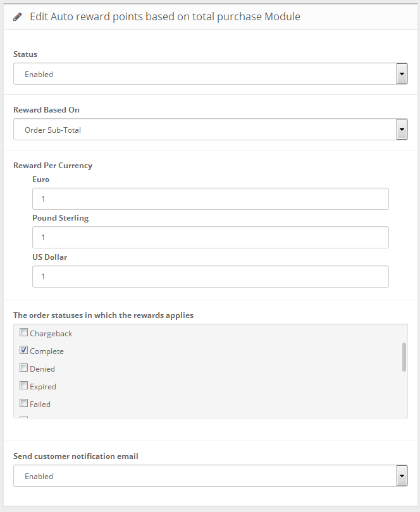Check the Expired order status
420x512 pixels.
click(x=24, y=386)
